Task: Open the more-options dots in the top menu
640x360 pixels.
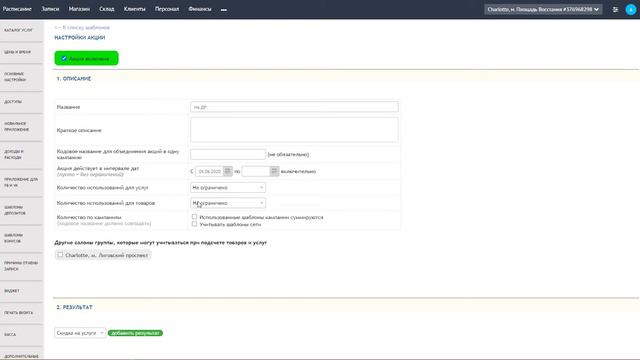Action: [x=224, y=9]
